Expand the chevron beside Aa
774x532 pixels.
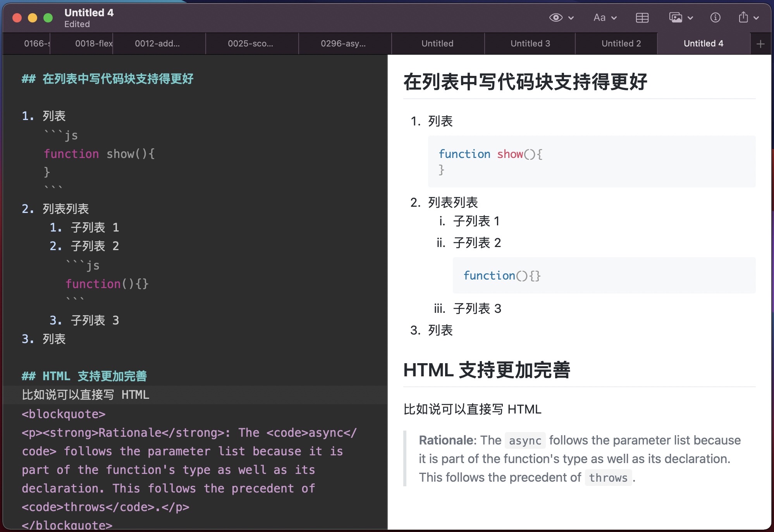coord(614,18)
